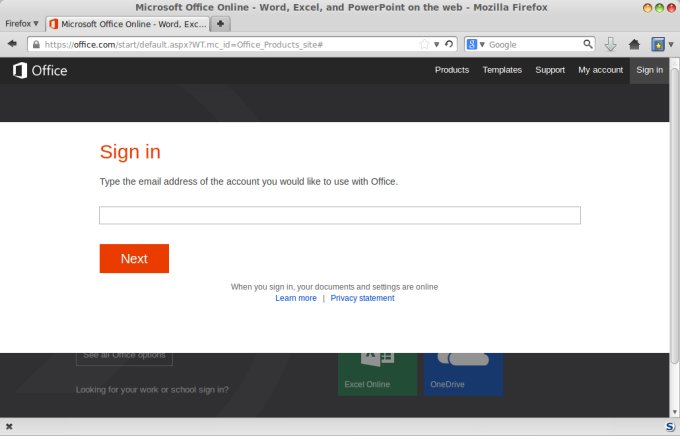Viewport: 680px width, 436px height.
Task: Click the Google search text field
Action: 534,44
